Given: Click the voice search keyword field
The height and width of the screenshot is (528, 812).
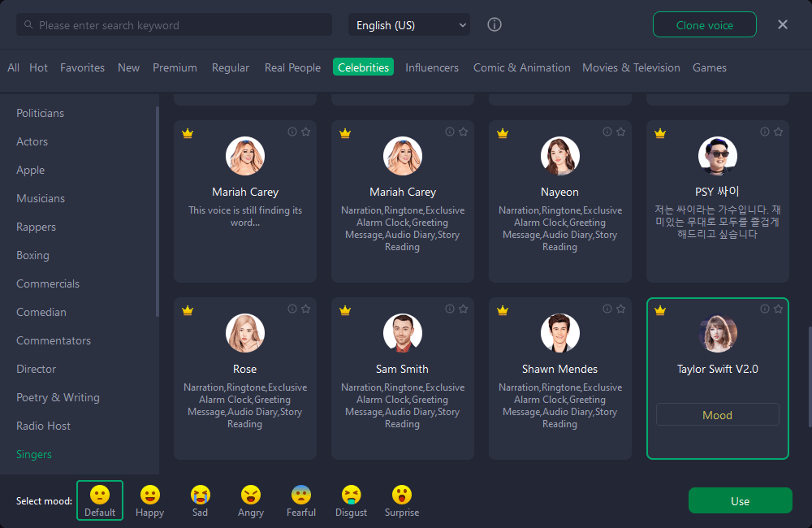Looking at the screenshot, I should point(175,25).
